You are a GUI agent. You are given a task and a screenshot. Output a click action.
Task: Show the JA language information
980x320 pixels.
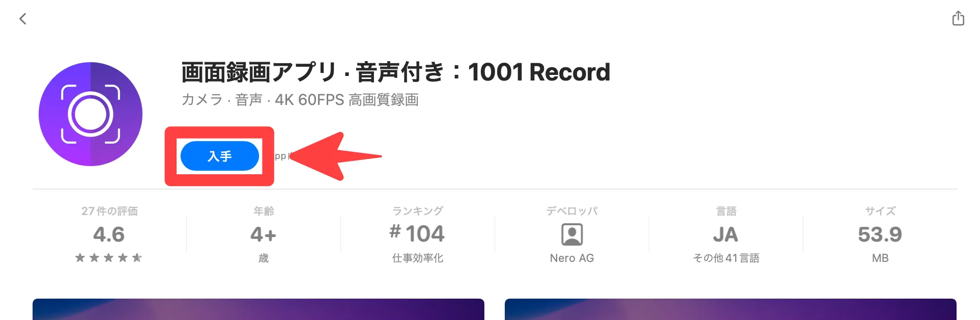[x=726, y=235]
